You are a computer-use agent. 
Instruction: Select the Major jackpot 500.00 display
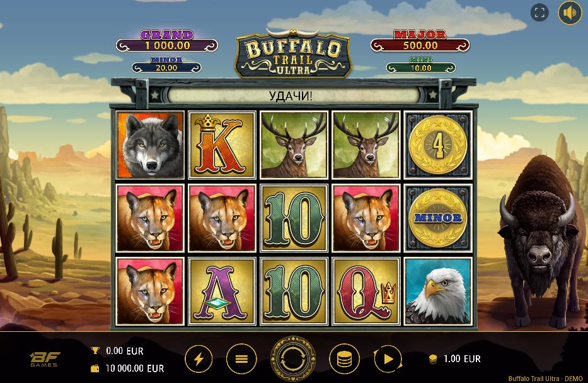(420, 41)
